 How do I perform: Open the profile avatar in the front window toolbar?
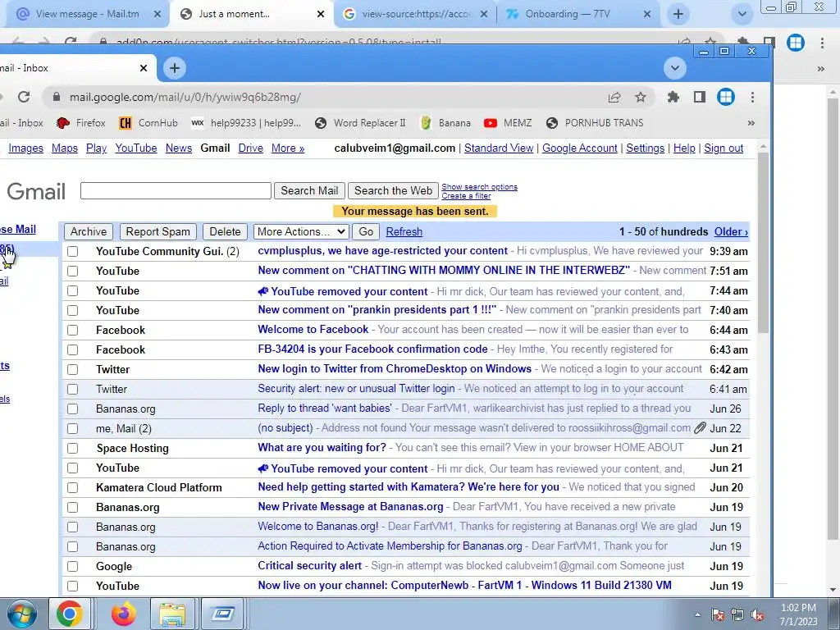(725, 97)
